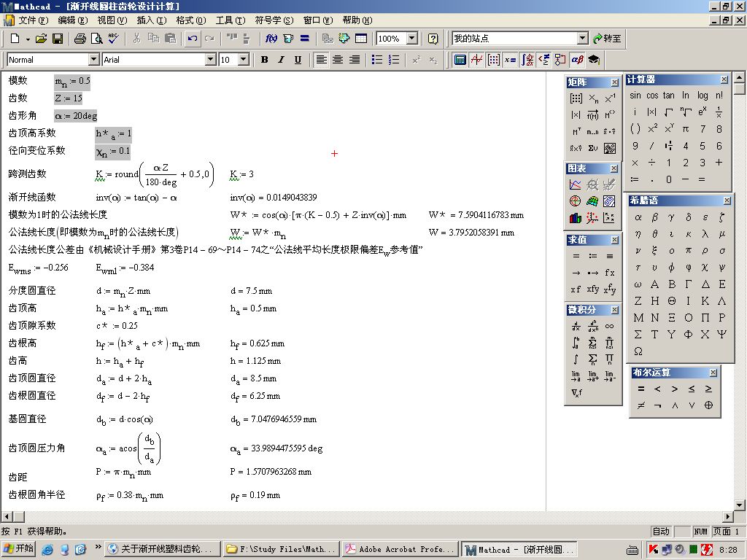747x560 pixels.
Task: Click the pi key in calculator palette
Action: (686, 129)
